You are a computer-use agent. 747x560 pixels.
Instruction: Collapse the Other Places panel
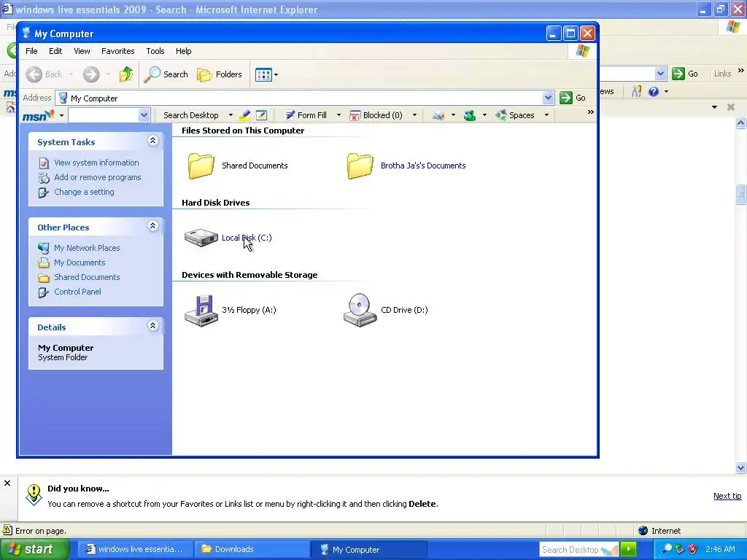pyautogui.click(x=153, y=226)
